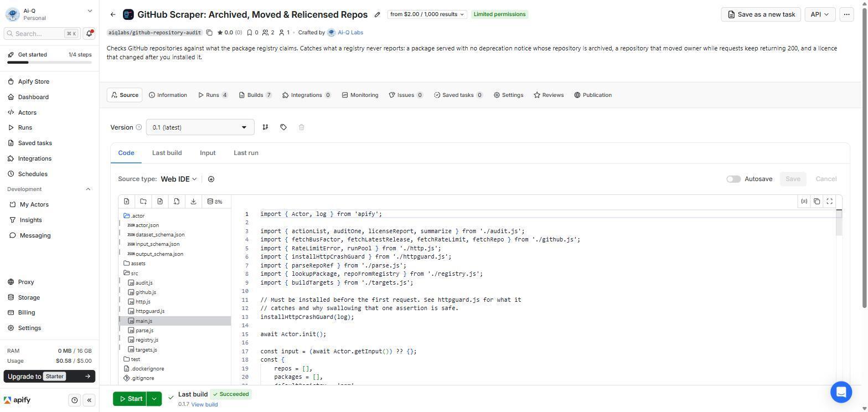Open httpguard.js in the file tree
The image size is (868, 412).
tap(149, 311)
